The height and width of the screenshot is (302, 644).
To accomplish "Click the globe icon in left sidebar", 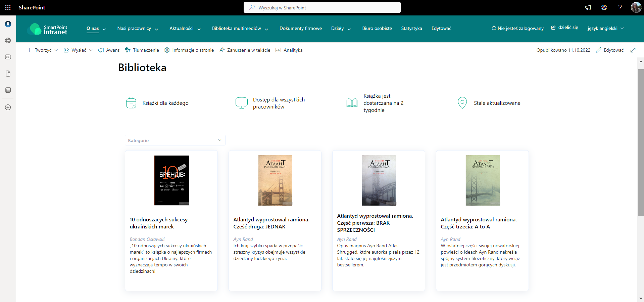I will [x=8, y=41].
